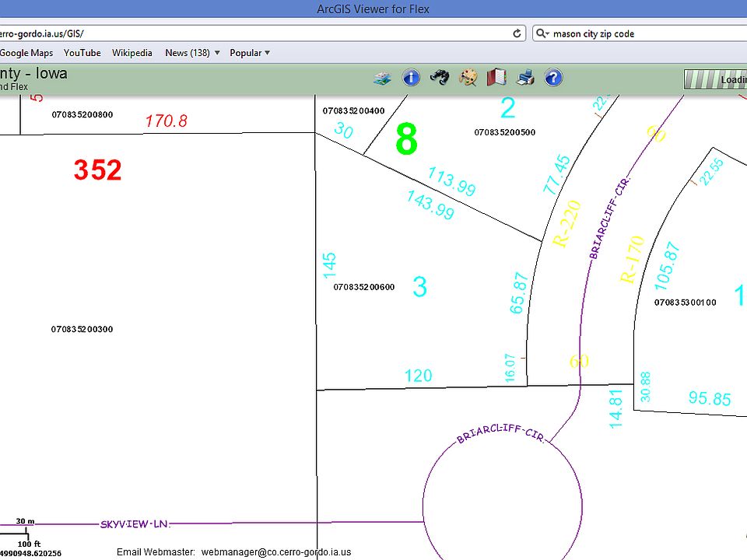The height and width of the screenshot is (560, 747).
Task: Open the paint palette draw tool
Action: coord(468,77)
